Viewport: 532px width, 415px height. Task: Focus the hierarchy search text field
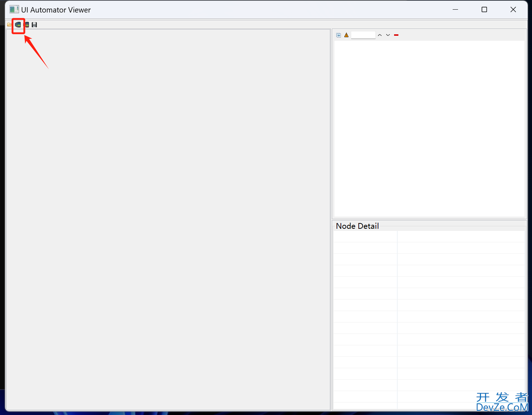(x=363, y=35)
